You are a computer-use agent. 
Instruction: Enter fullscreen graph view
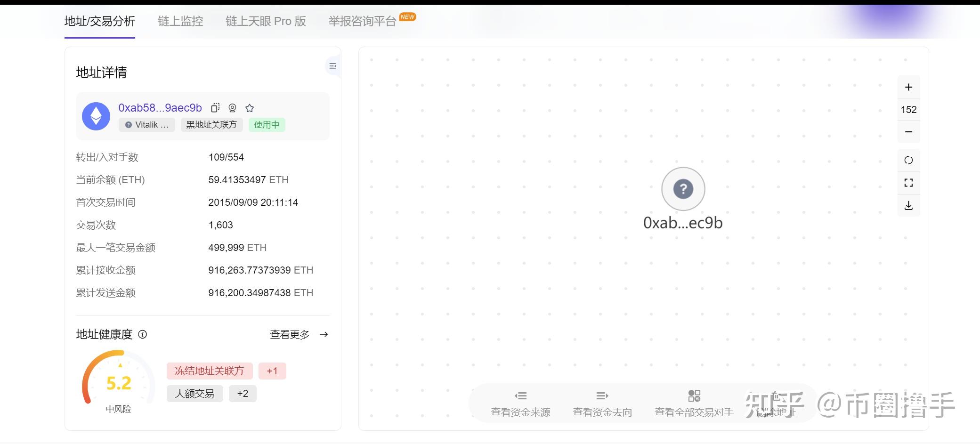click(x=908, y=183)
